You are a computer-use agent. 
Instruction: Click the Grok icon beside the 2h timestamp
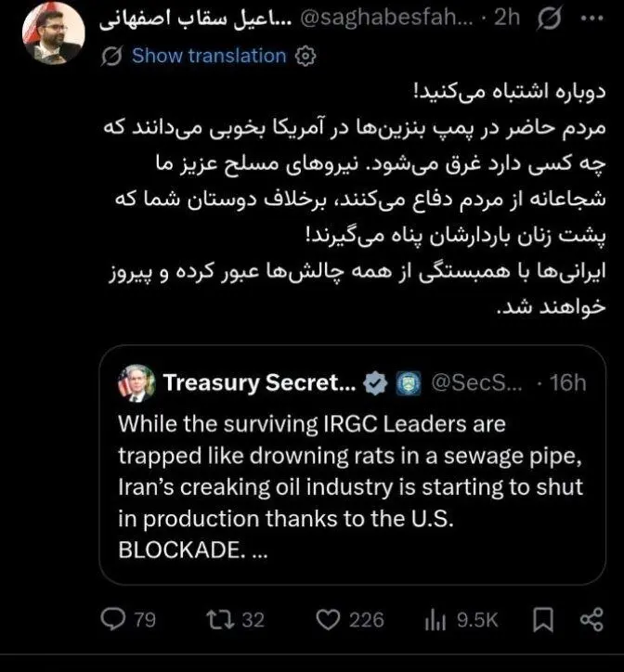pyautogui.click(x=549, y=19)
